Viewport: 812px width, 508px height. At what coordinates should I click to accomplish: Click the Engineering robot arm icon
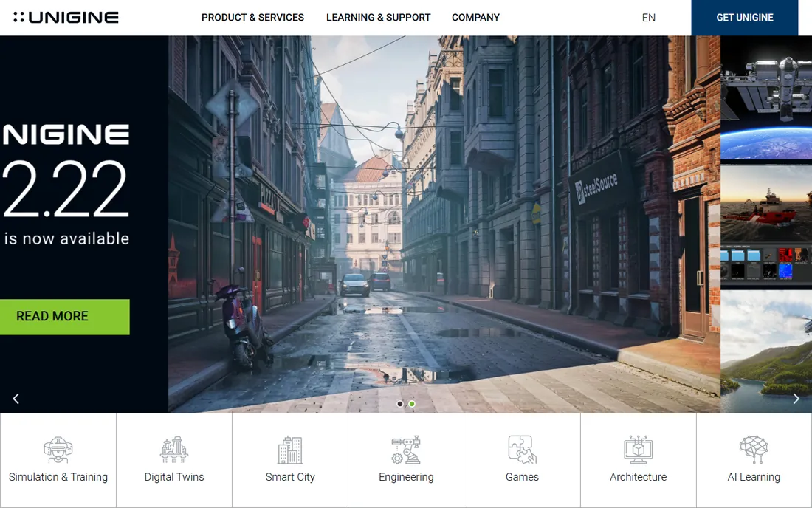tap(406, 450)
